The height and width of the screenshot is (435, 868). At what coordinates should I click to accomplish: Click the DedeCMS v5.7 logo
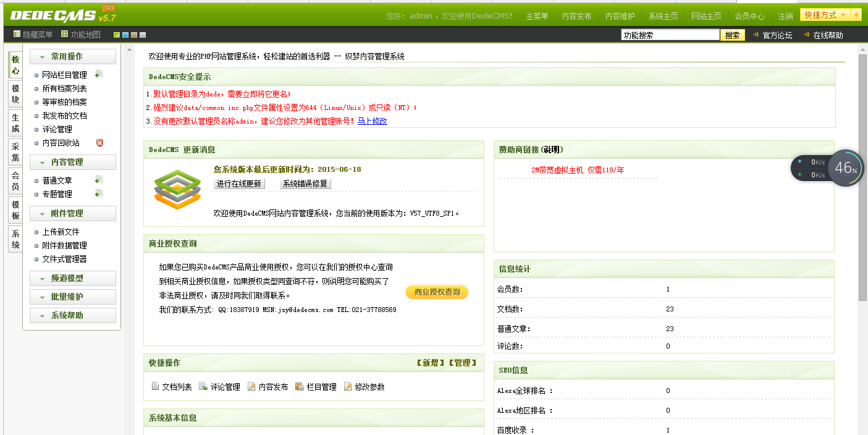63,15
